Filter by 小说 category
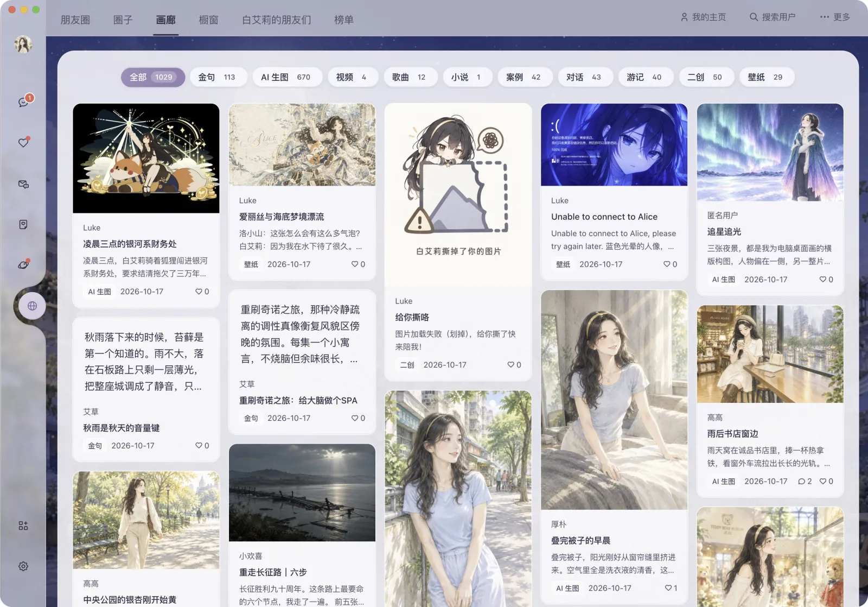868x607 pixels. point(467,77)
